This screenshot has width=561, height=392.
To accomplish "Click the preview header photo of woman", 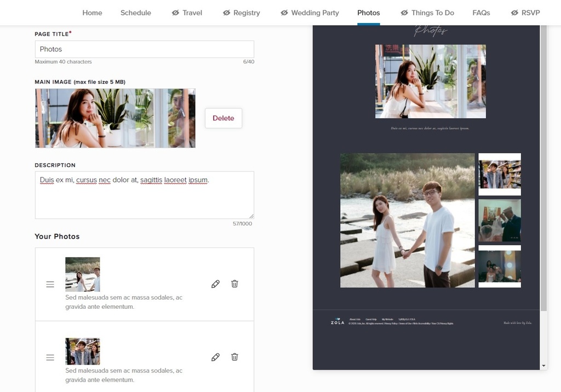I will pyautogui.click(x=431, y=81).
